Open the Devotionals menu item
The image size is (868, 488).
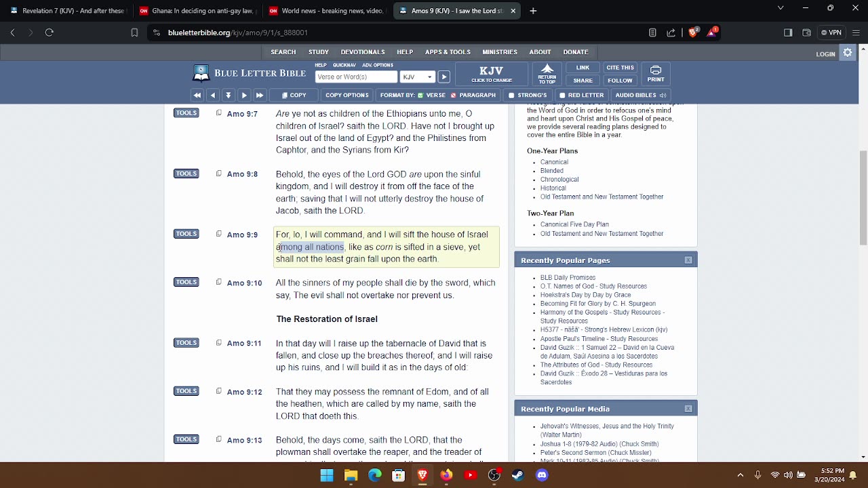(x=363, y=52)
